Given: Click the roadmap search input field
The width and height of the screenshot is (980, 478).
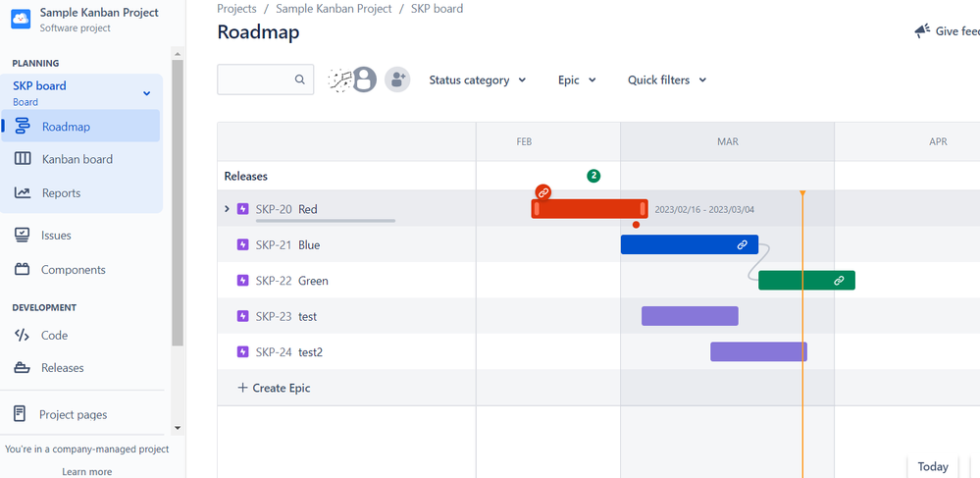Looking at the screenshot, I should (x=266, y=80).
